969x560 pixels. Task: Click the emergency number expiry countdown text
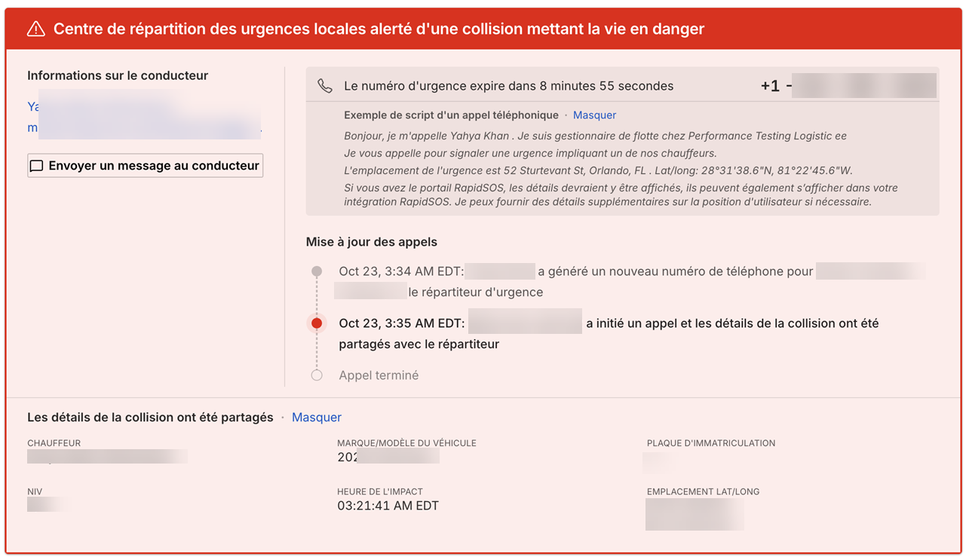coord(508,86)
